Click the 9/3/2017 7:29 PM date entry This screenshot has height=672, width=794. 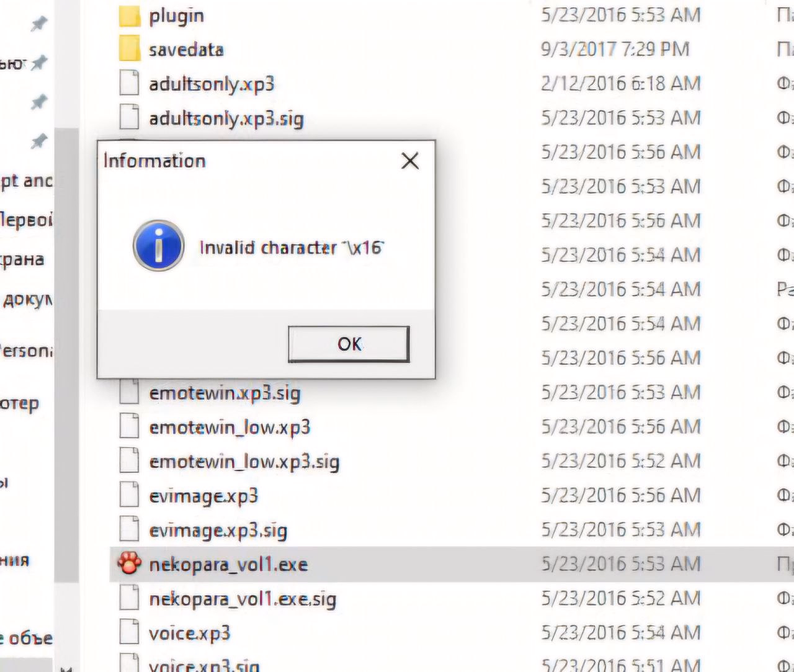coord(615,49)
